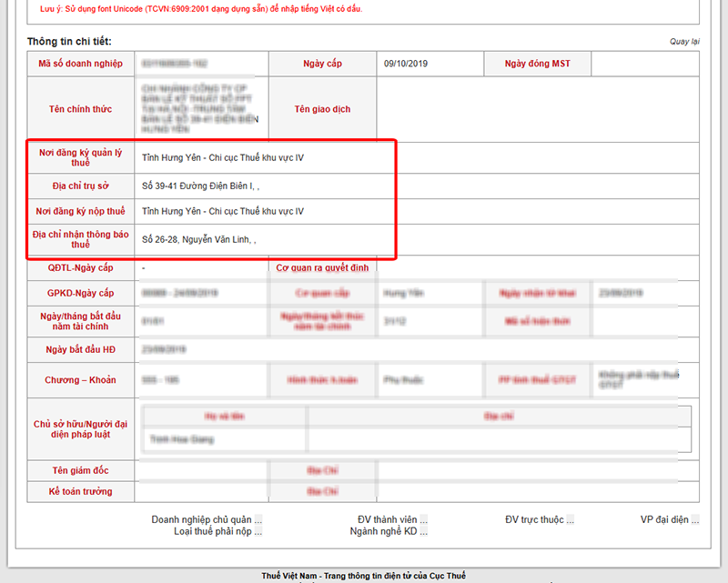Viewport: 728px width, 583px height.
Task: Click 'Ngày đóng MST' header cell
Action: point(537,64)
